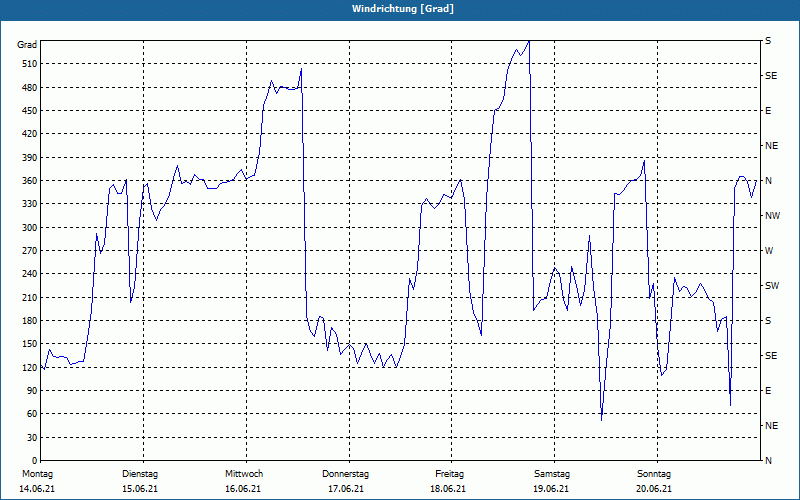Click the 390 degree axis value
This screenshot has width=800, height=500.
pyautogui.click(x=31, y=158)
